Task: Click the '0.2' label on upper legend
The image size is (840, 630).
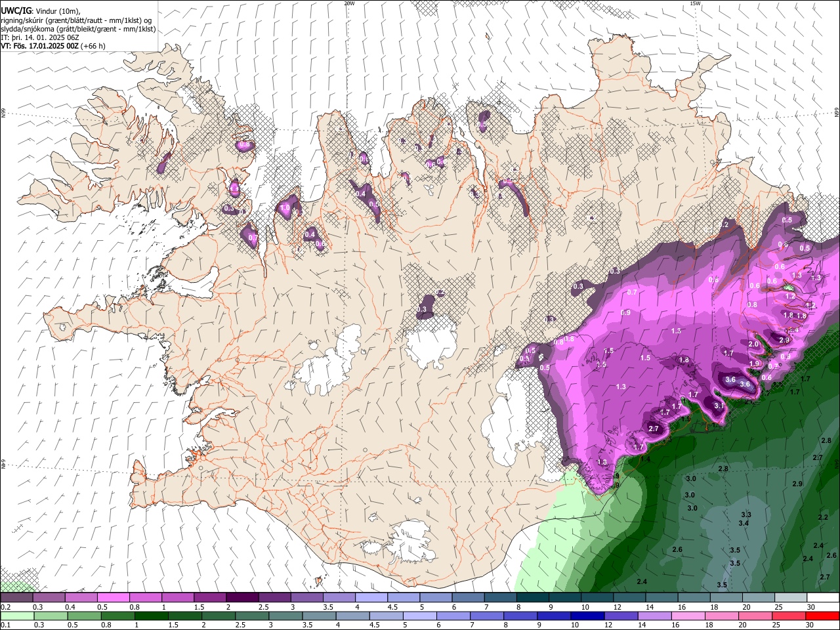Action: (5, 607)
